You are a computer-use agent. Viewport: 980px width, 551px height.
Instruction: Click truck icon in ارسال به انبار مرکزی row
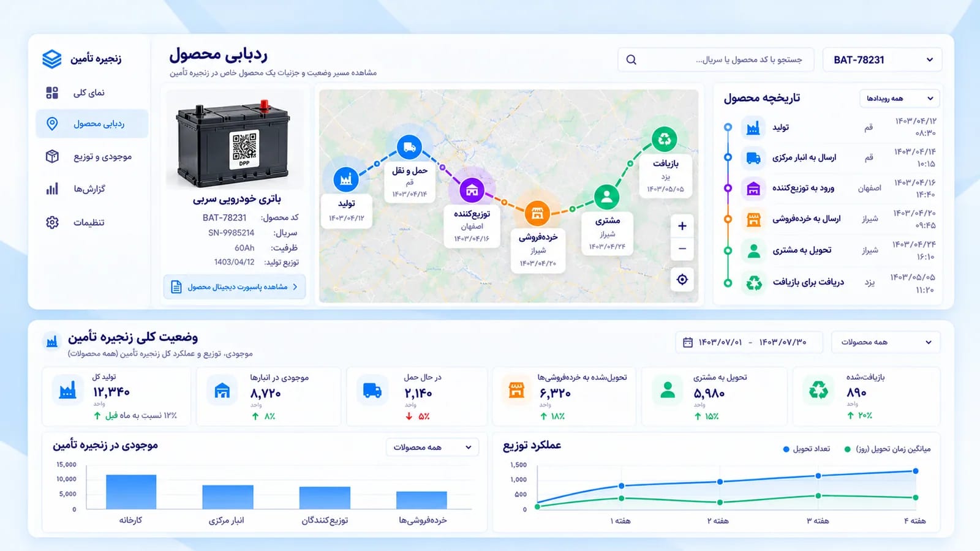point(753,158)
